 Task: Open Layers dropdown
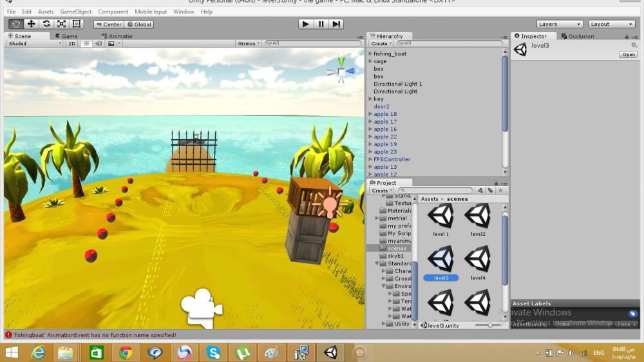(560, 24)
